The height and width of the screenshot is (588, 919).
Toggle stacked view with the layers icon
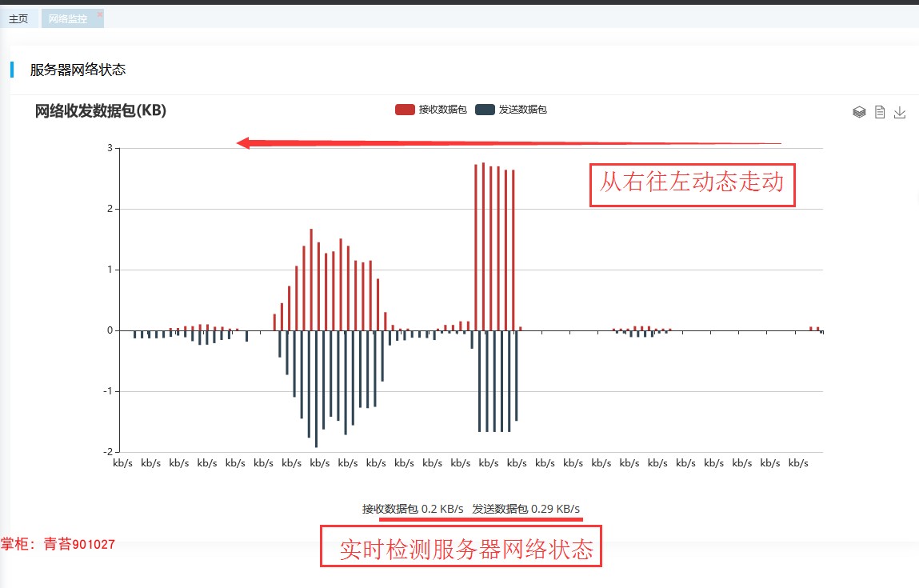click(859, 112)
